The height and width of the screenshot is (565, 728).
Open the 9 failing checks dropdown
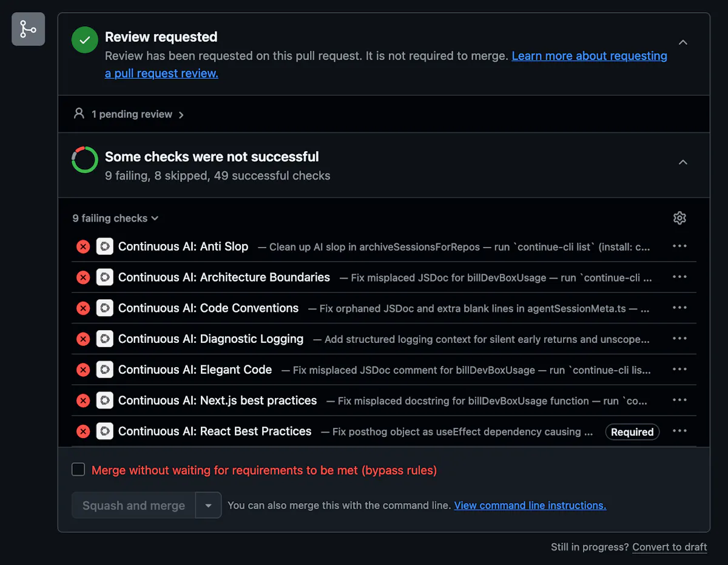[x=115, y=218]
